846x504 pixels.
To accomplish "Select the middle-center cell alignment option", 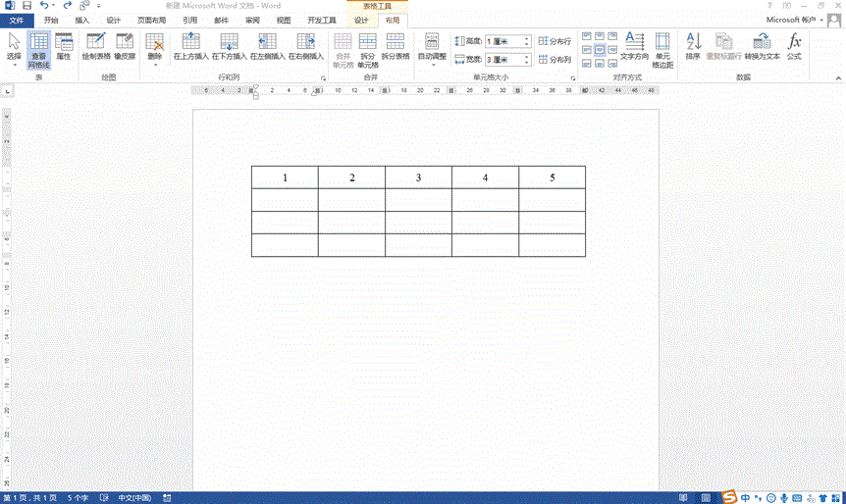I will 600,50.
